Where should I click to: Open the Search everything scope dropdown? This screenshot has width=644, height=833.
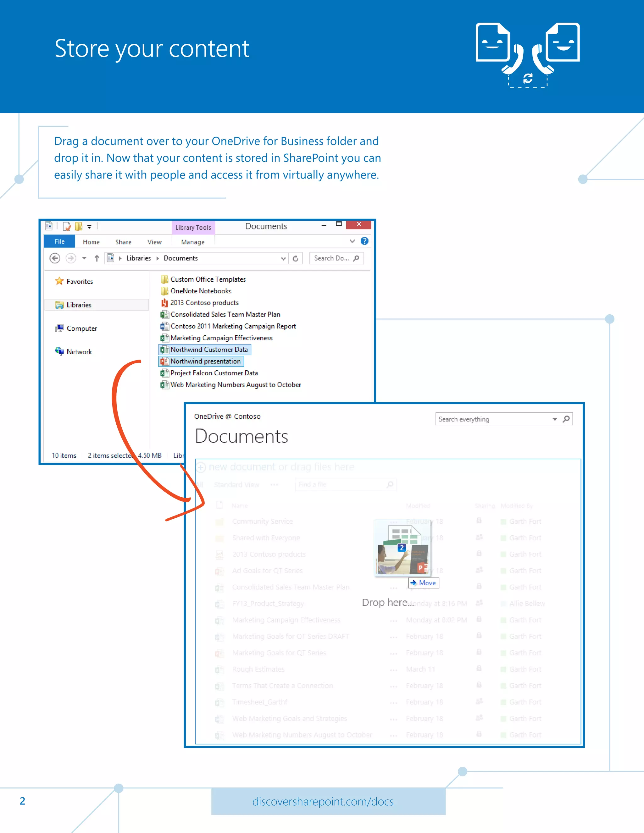point(554,419)
